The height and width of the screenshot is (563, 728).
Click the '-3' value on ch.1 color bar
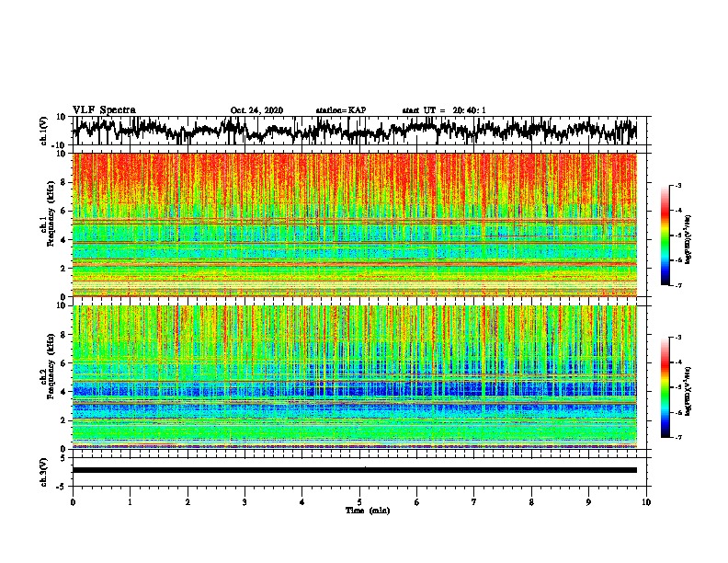(x=678, y=186)
